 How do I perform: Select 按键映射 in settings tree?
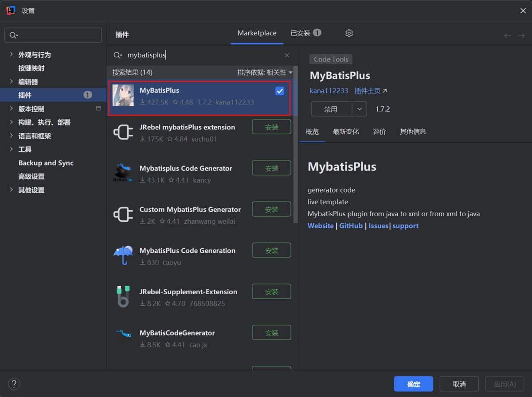31,68
